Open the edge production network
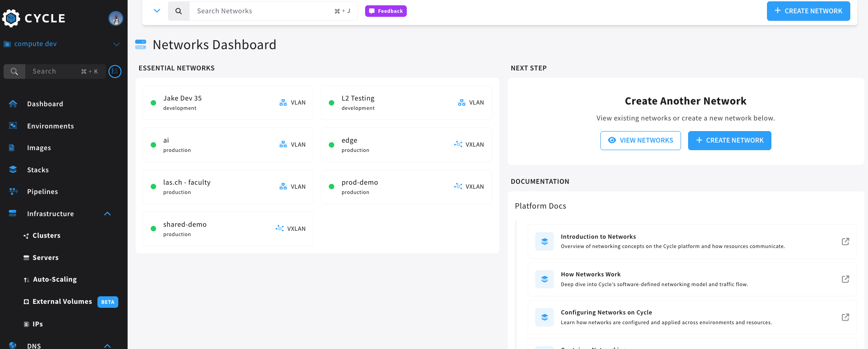 click(x=406, y=145)
